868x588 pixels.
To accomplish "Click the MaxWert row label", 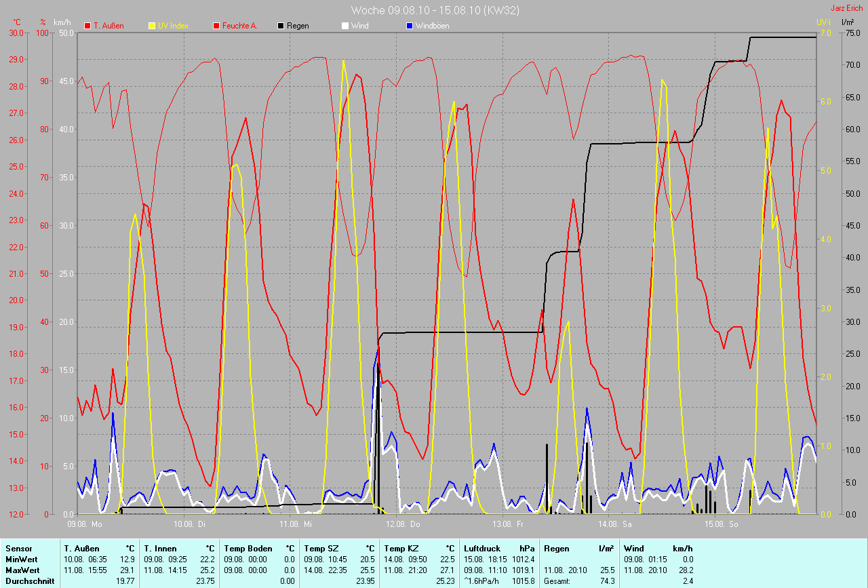I will 22,570.
